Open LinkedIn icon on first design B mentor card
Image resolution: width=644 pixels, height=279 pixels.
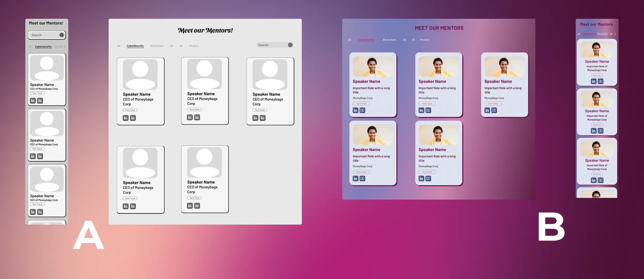click(355, 110)
